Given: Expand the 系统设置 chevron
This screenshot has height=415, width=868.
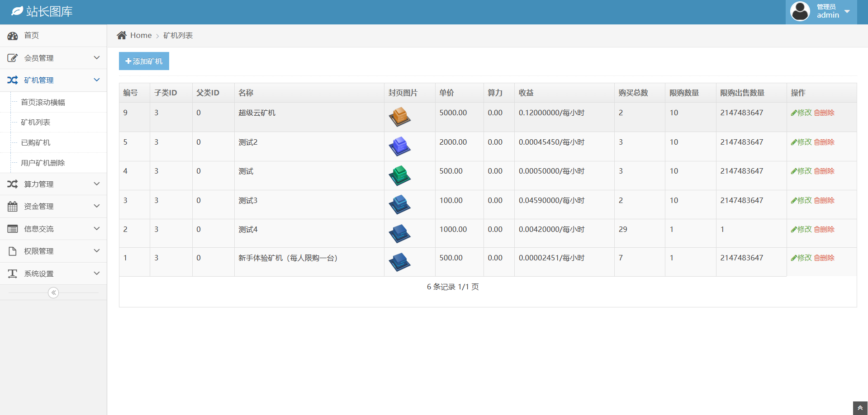Looking at the screenshot, I should [96, 274].
